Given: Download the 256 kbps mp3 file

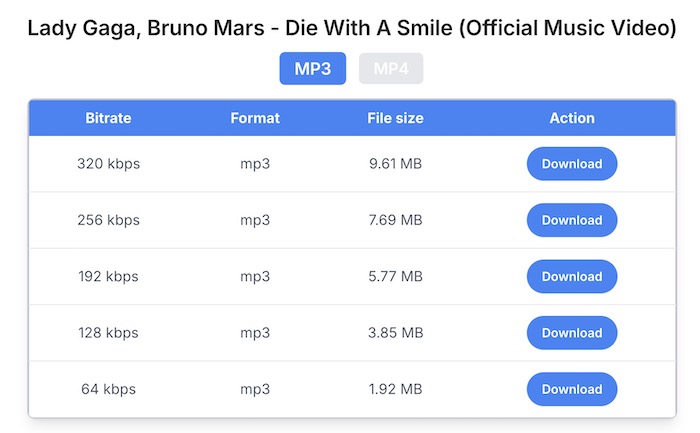Looking at the screenshot, I should coord(572,220).
